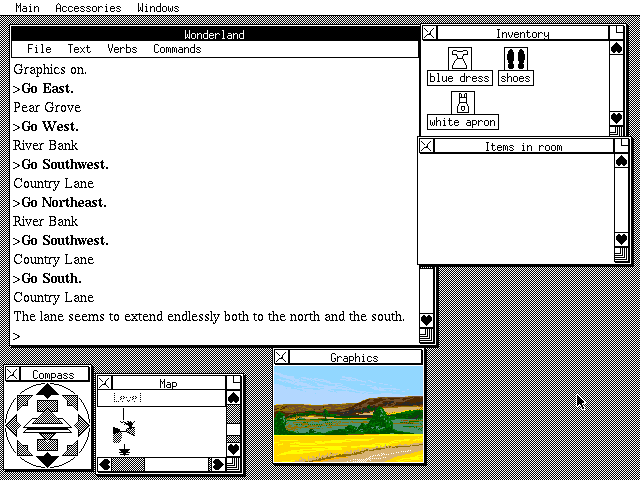The height and width of the screenshot is (480, 640).
Task: Select the white apron icon in Inventory
Action: pos(462,103)
